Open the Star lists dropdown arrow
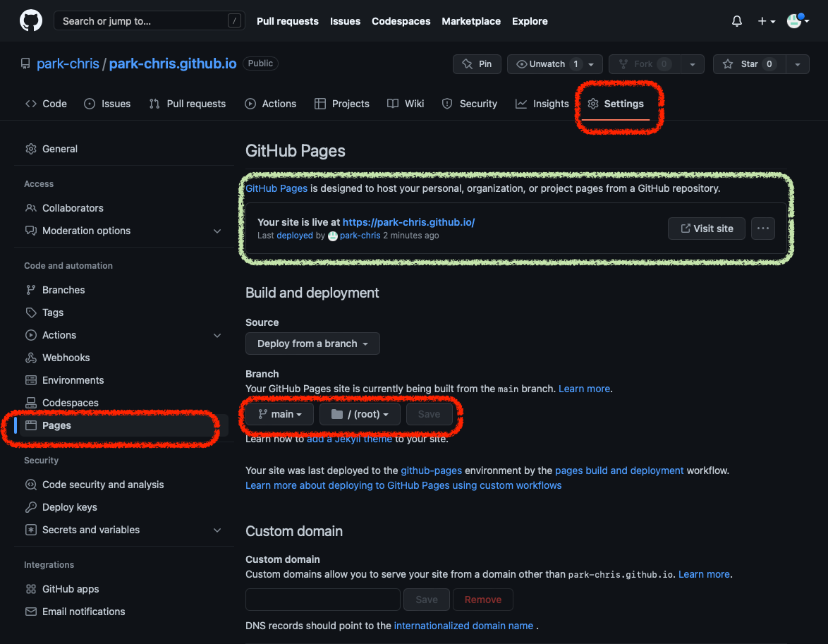The width and height of the screenshot is (828, 644). point(798,64)
